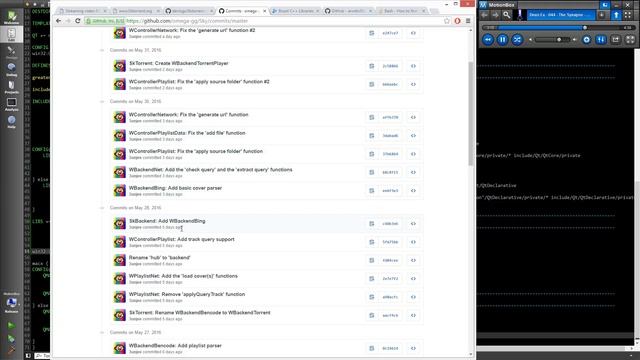
Task: Go forward in the Chrome browser
Action: 68,21
